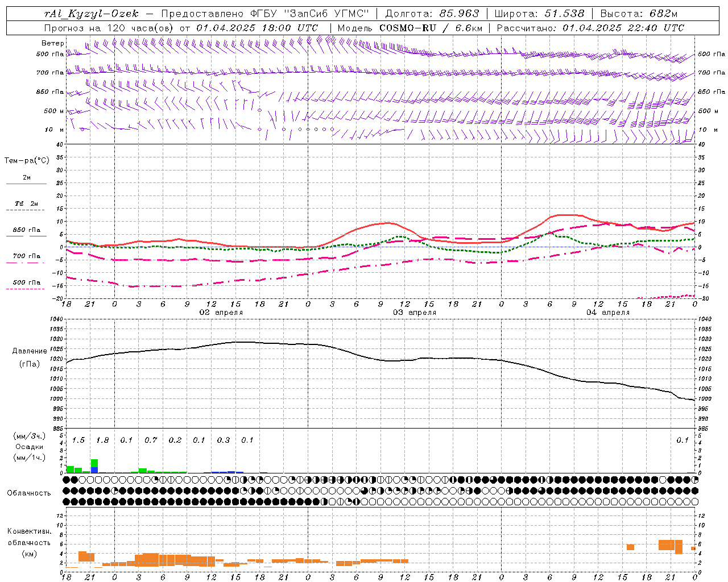Click the '02 апреля' date label
This screenshot has height=582, width=728.
tap(221, 313)
